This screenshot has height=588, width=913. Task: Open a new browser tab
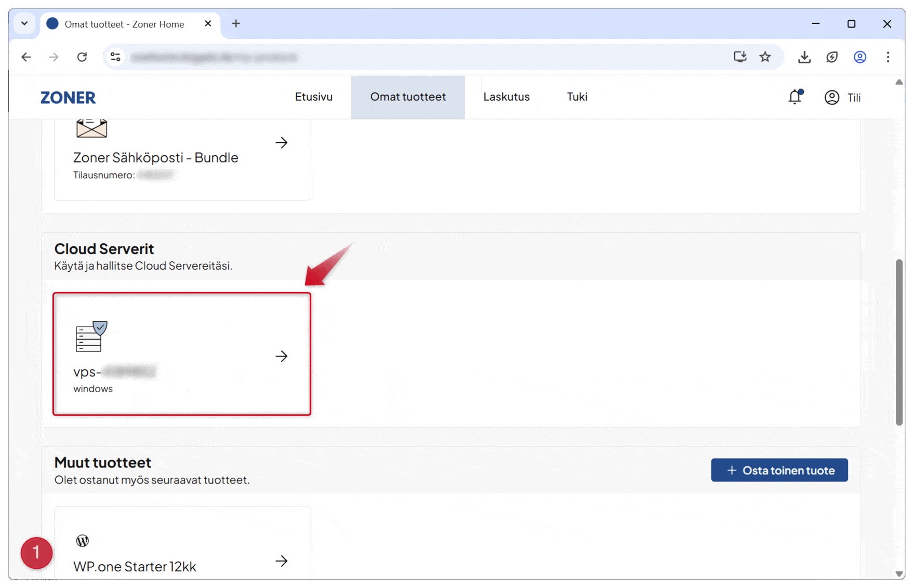point(236,24)
